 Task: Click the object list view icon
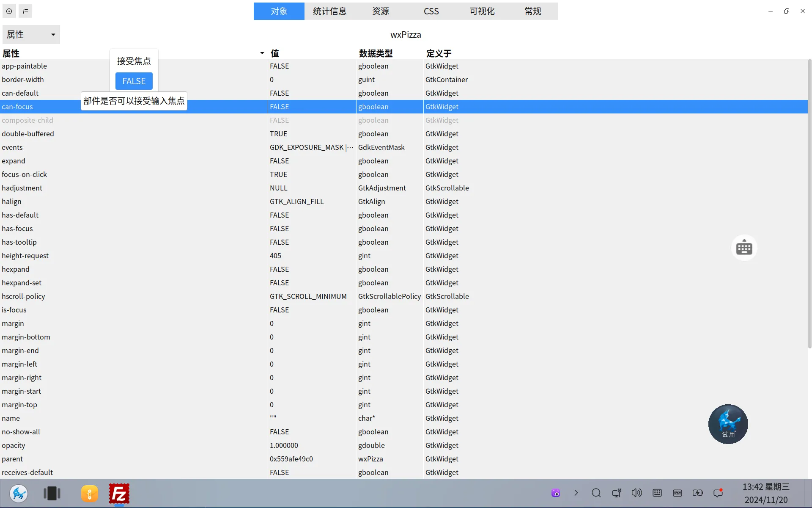[25, 11]
